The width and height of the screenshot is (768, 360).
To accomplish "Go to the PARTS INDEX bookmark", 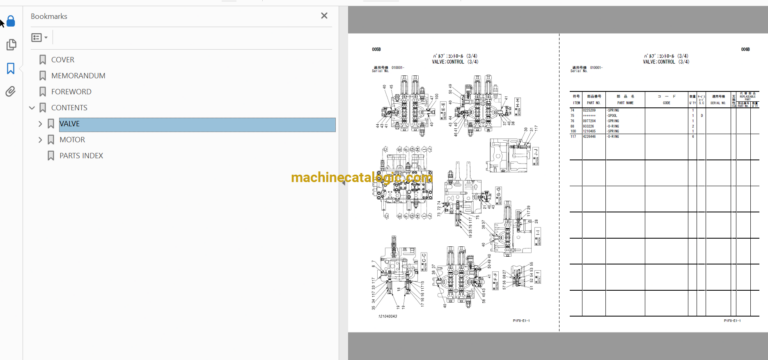I will click(x=81, y=156).
